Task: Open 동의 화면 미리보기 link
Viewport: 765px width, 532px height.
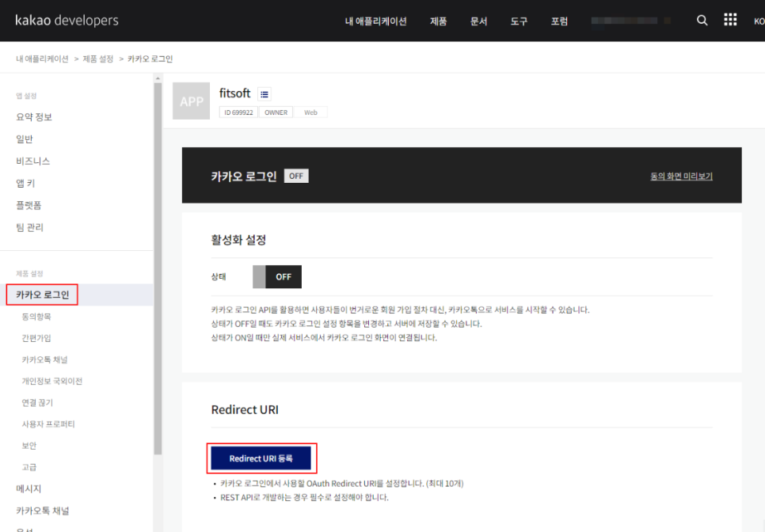Action: (682, 176)
